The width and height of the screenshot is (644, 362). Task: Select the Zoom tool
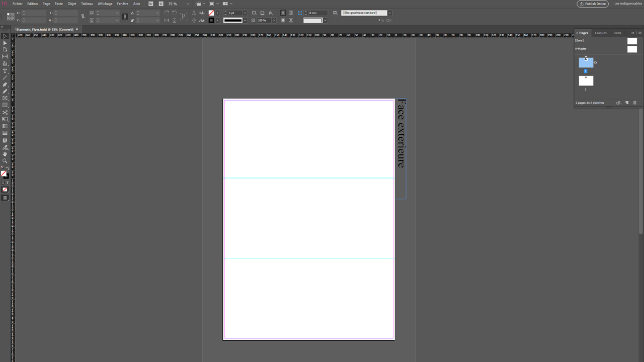coord(5,161)
